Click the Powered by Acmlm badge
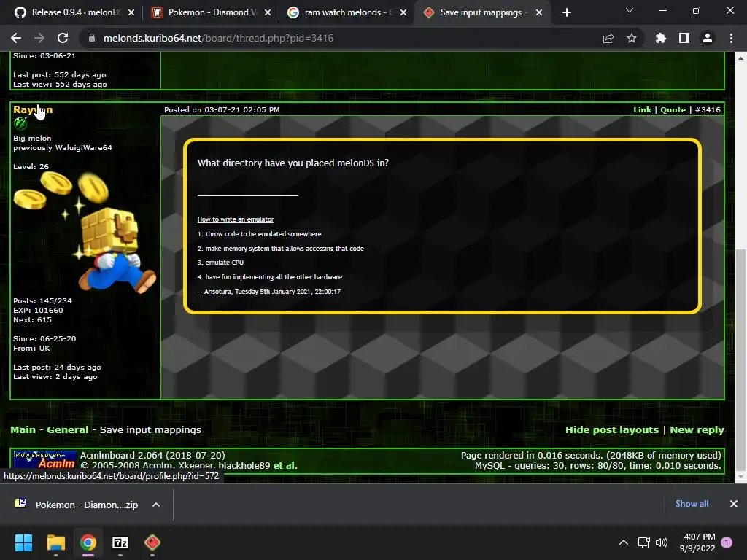Viewport: 747px width, 560px height. pos(44,460)
